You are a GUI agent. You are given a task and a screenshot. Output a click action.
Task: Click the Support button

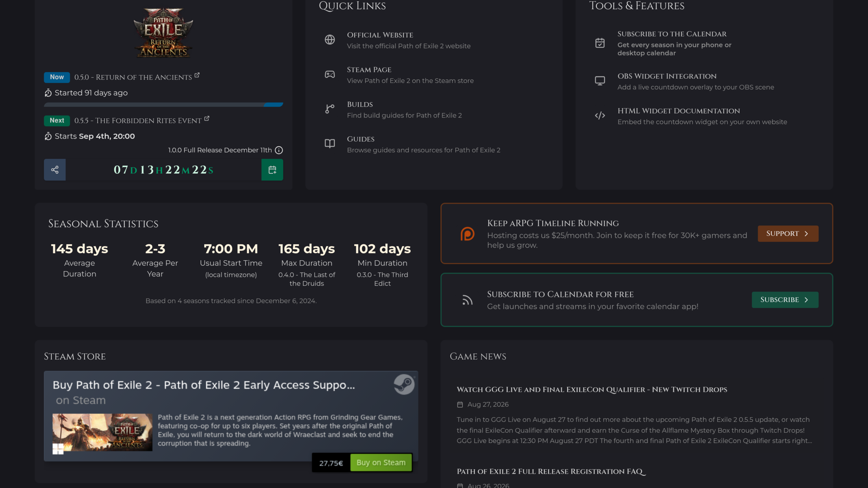pyautogui.click(x=788, y=233)
